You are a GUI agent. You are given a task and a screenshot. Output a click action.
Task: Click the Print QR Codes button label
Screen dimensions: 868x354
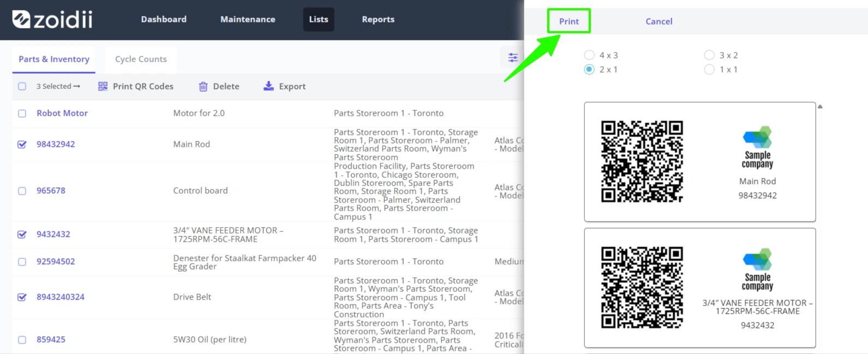[x=143, y=86]
